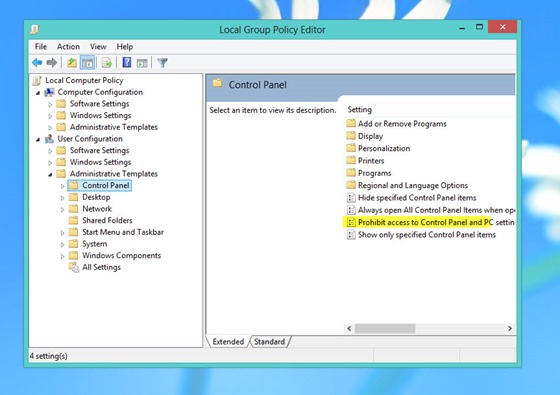Switch to the Extended tab

228,341
